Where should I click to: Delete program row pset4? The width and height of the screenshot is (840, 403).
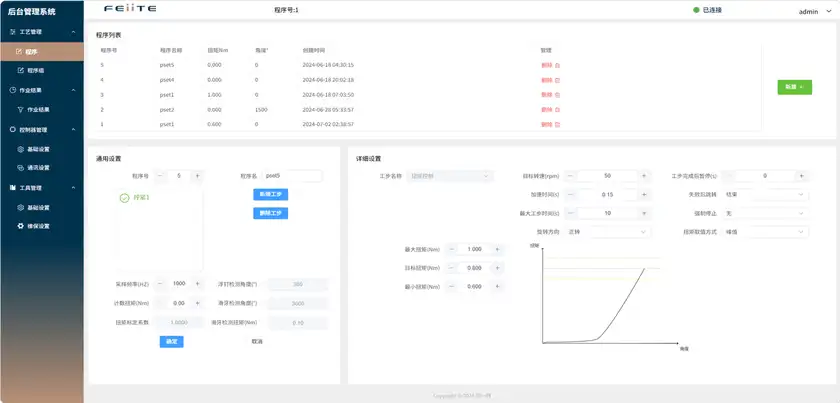click(550, 80)
